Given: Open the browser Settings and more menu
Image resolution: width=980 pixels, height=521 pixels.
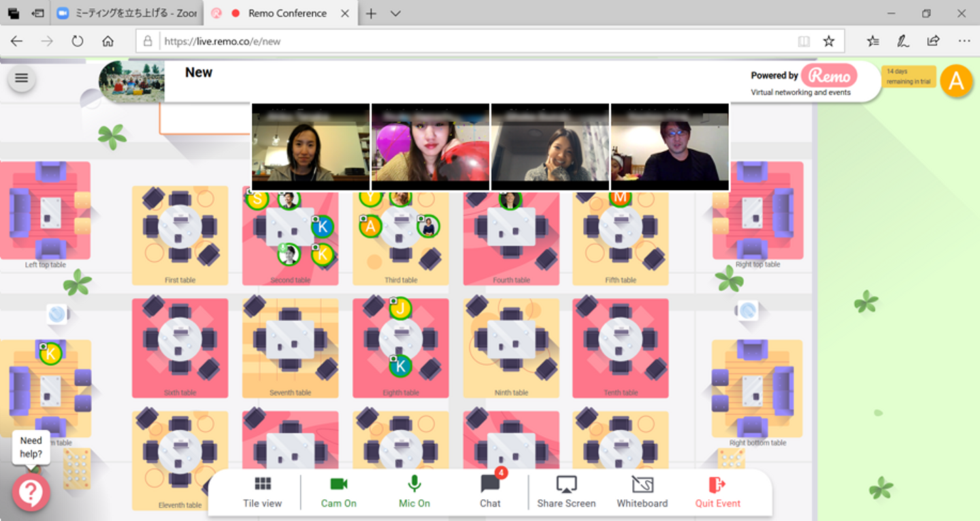Looking at the screenshot, I should [964, 42].
